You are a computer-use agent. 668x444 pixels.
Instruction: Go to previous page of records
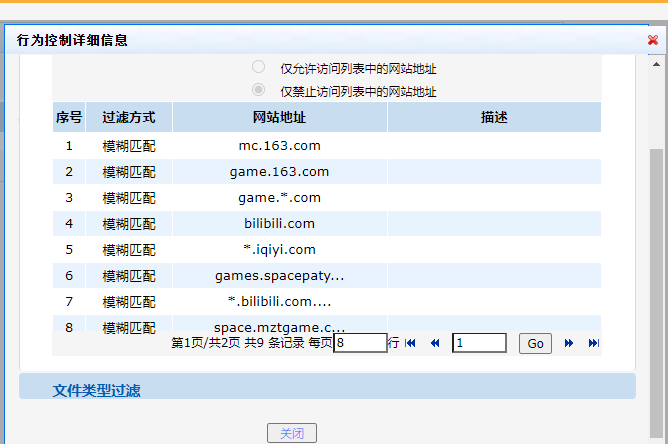pyautogui.click(x=435, y=343)
